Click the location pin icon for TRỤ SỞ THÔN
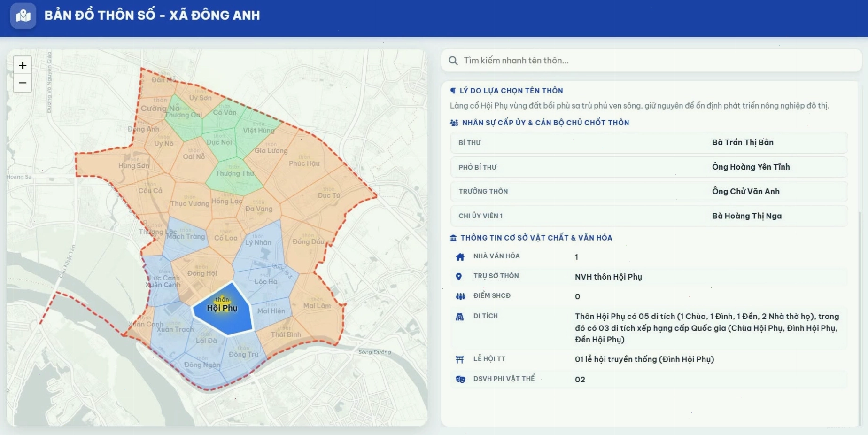 [x=459, y=277]
